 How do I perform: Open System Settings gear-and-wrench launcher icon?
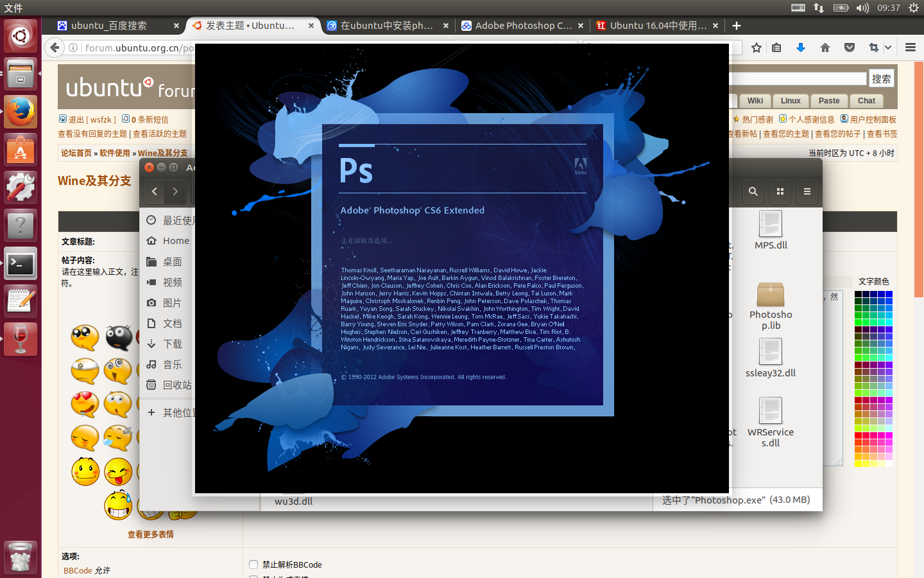[x=21, y=188]
